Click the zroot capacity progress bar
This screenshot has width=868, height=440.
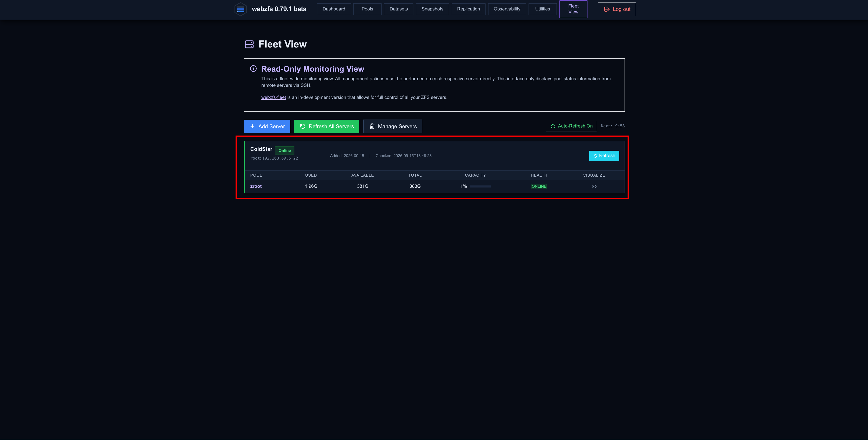pyautogui.click(x=480, y=187)
